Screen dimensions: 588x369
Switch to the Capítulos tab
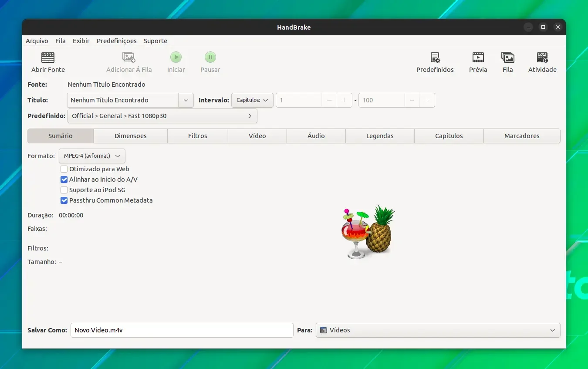pyautogui.click(x=449, y=136)
